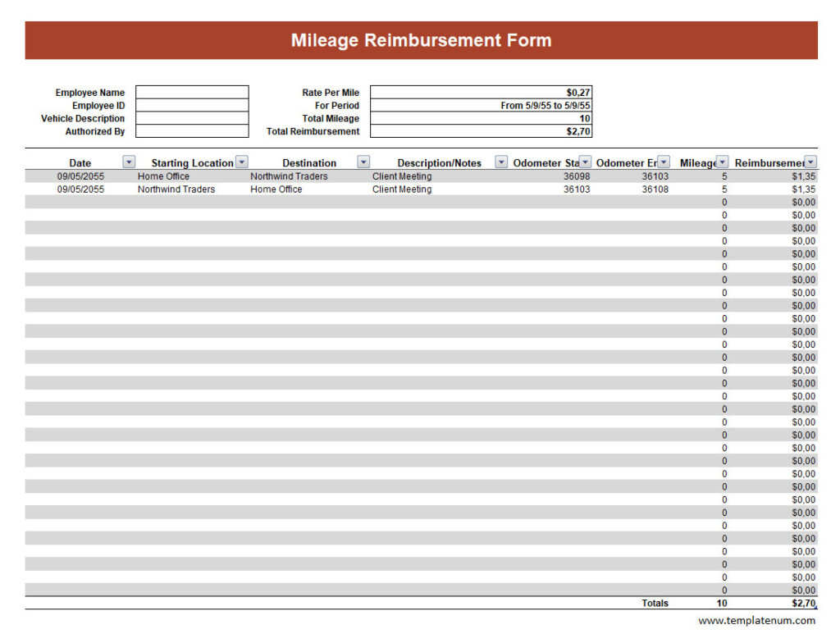Open the Starting Location filter menu
The width and height of the screenshot is (840, 643).
(242, 162)
